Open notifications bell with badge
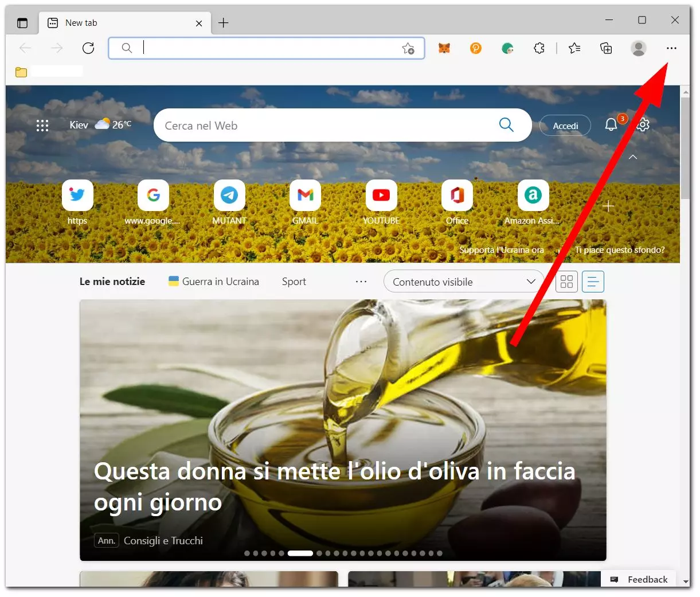Screen dimensions: 700x597 [x=612, y=124]
